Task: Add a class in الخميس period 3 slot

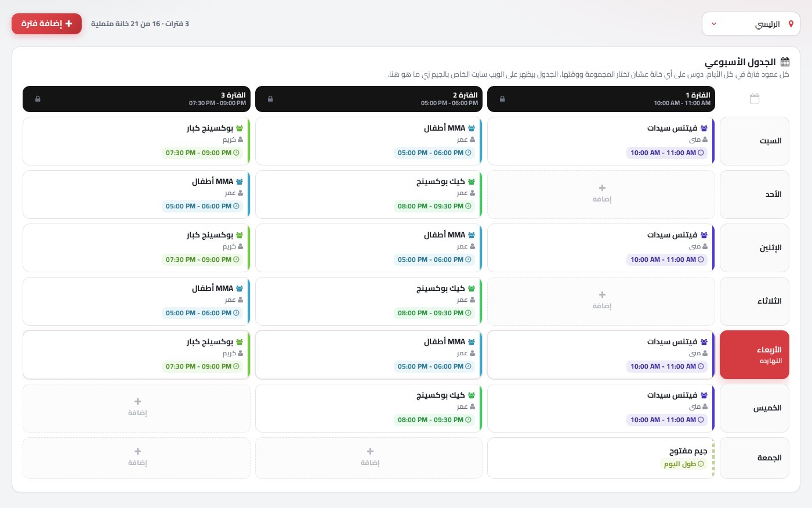Action: tap(136, 408)
